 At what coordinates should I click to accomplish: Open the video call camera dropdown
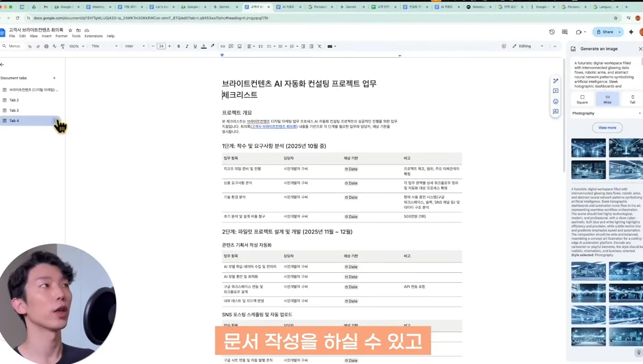click(581, 32)
